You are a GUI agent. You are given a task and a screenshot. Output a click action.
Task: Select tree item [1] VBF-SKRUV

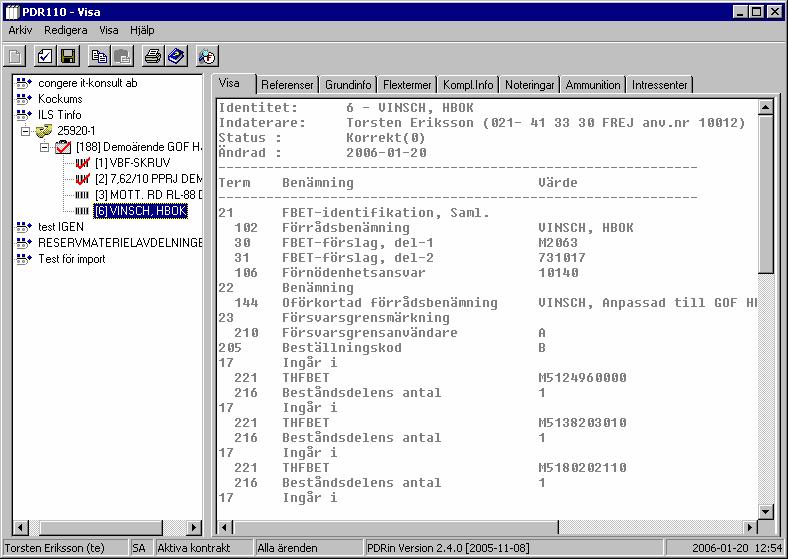[x=133, y=163]
